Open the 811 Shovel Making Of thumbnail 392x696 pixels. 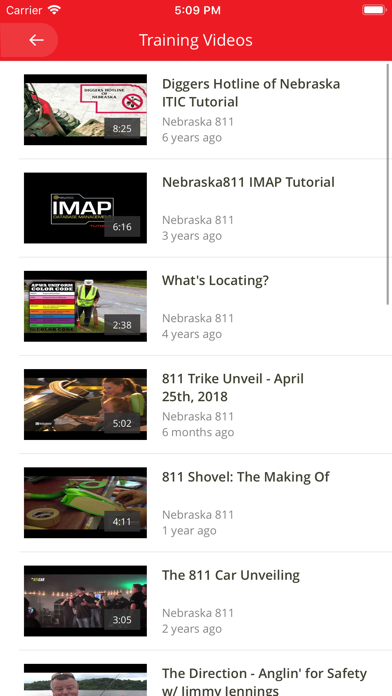(x=85, y=502)
